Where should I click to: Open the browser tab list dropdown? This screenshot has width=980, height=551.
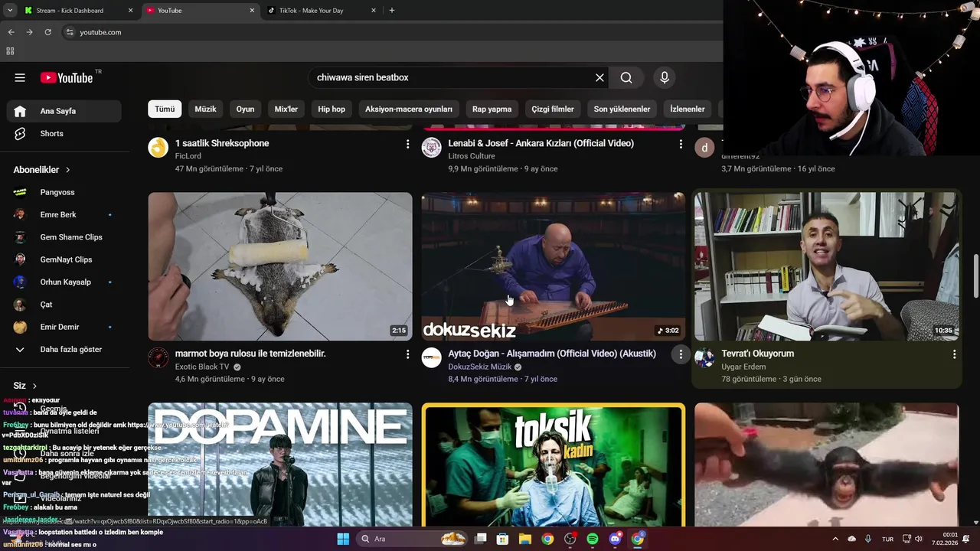click(10, 11)
